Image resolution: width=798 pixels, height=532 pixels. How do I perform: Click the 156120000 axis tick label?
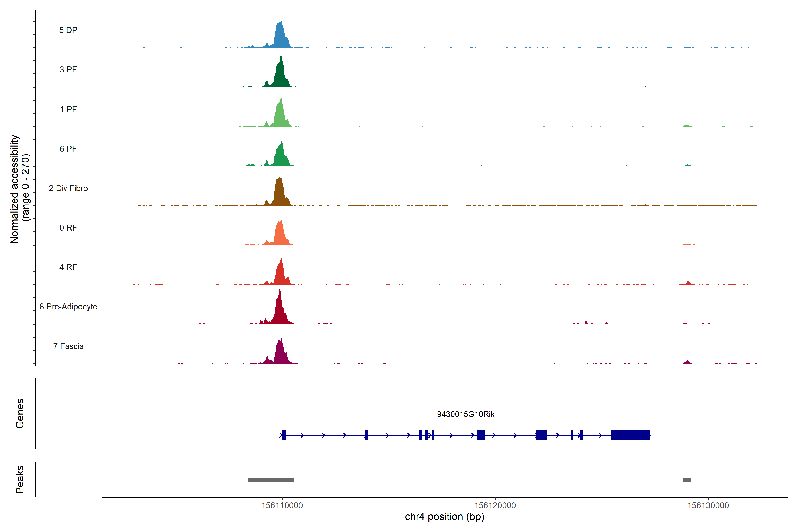pos(495,506)
